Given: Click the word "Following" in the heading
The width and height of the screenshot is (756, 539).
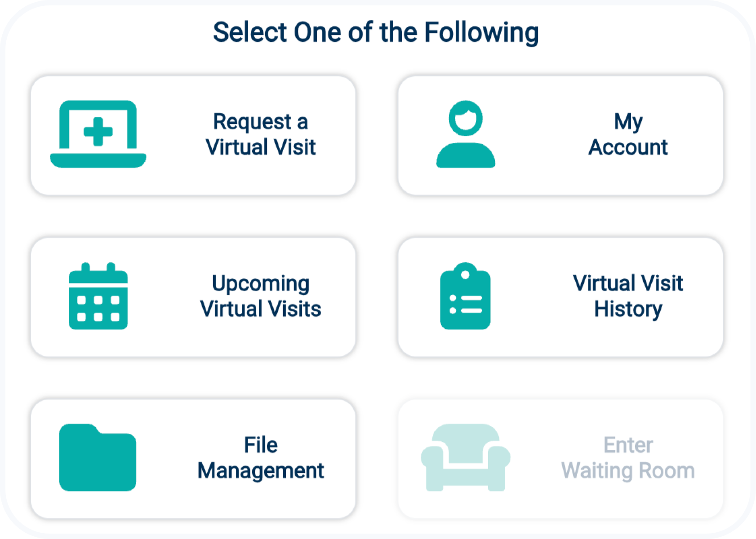Looking at the screenshot, I should pyautogui.click(x=481, y=32).
